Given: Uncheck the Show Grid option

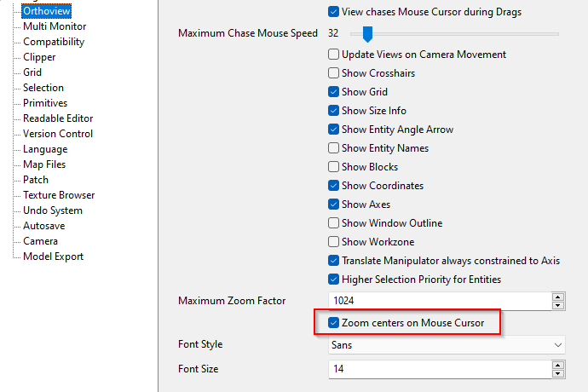Looking at the screenshot, I should tap(334, 92).
